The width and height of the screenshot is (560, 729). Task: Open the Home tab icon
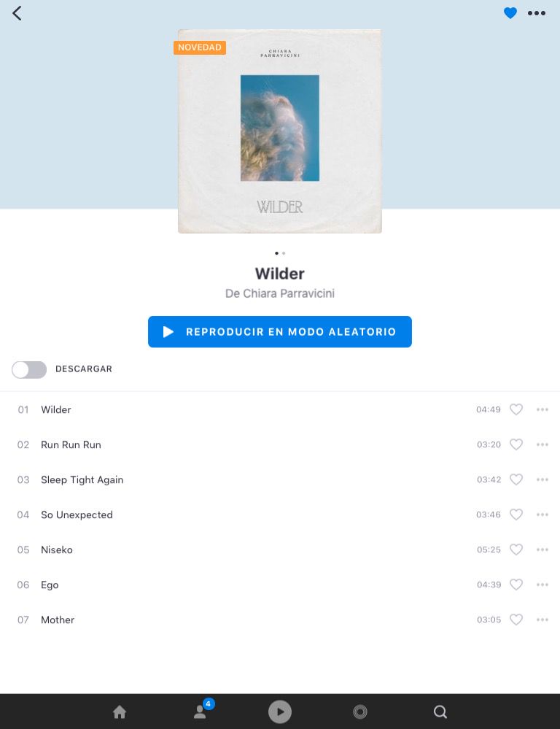(120, 711)
